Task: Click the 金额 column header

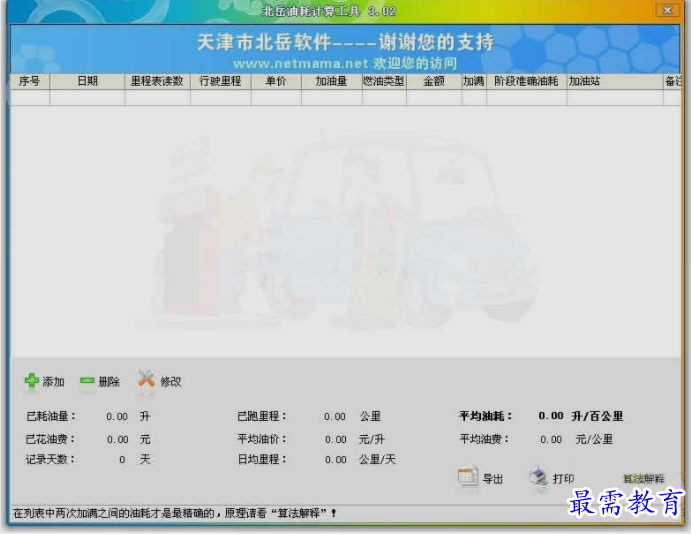Action: [434, 81]
